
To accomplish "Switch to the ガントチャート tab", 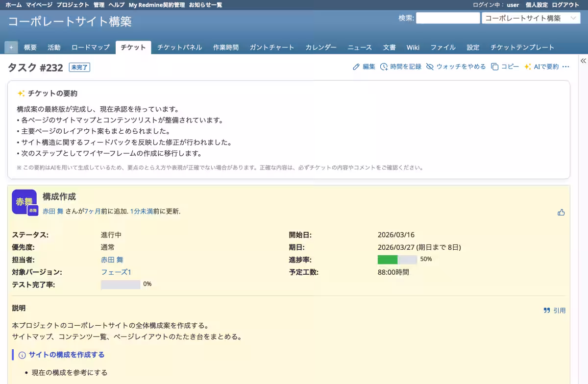I will coord(273,47).
